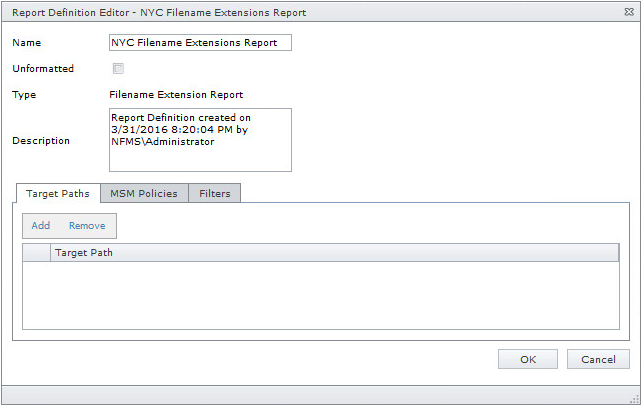Click the blank selector column header
The width and height of the screenshot is (642, 406).
36,253
